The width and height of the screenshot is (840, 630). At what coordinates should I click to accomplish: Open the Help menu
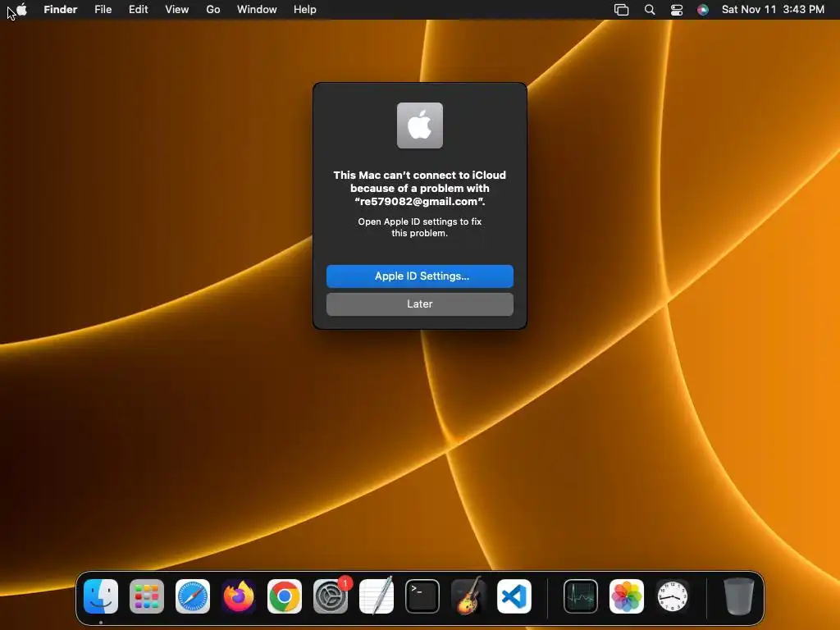point(305,10)
